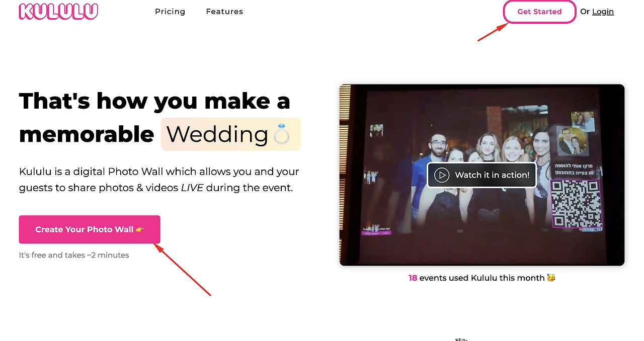Click Create Your Photo Wall button
The height and width of the screenshot is (341, 644).
[90, 229]
